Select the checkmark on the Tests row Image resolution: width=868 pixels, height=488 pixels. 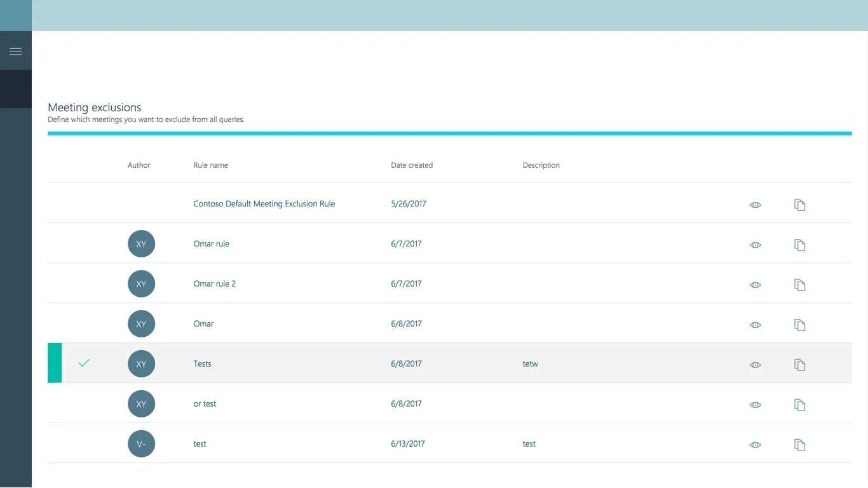84,363
